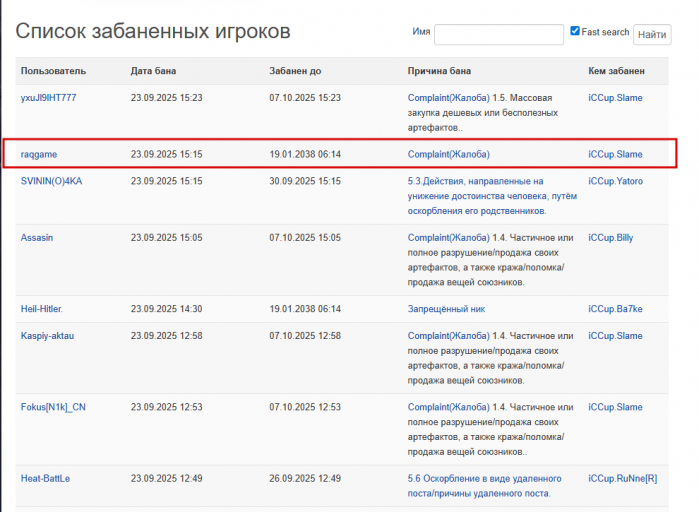
Task: Open iCCup.Slame admin link in Fokus[N1k]_CN row
Action: tap(615, 407)
